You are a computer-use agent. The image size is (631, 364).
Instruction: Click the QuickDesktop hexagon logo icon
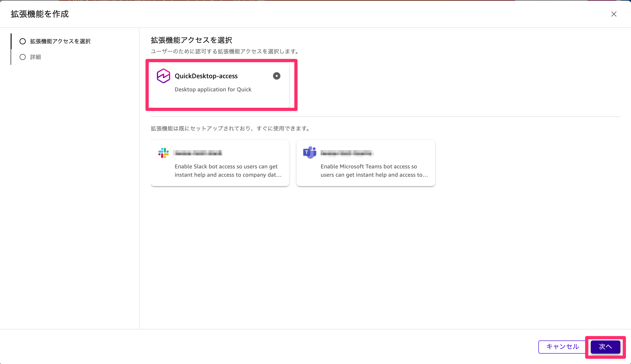pos(164,76)
